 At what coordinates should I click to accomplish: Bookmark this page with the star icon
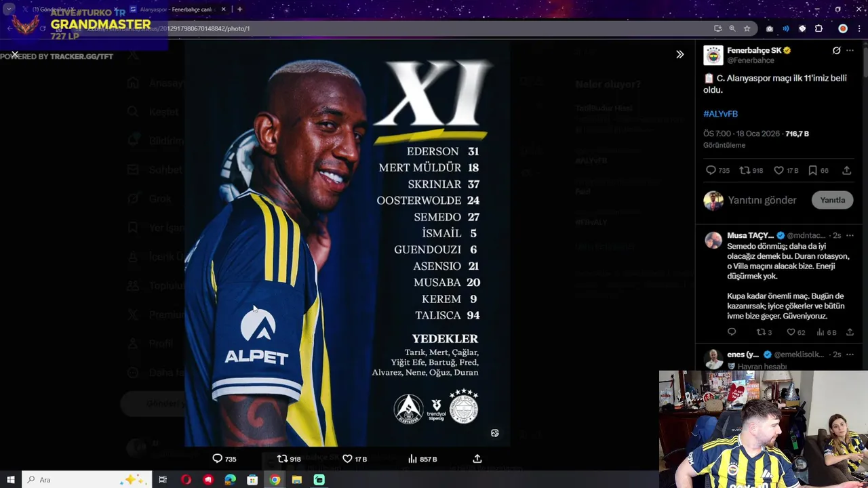click(x=747, y=28)
